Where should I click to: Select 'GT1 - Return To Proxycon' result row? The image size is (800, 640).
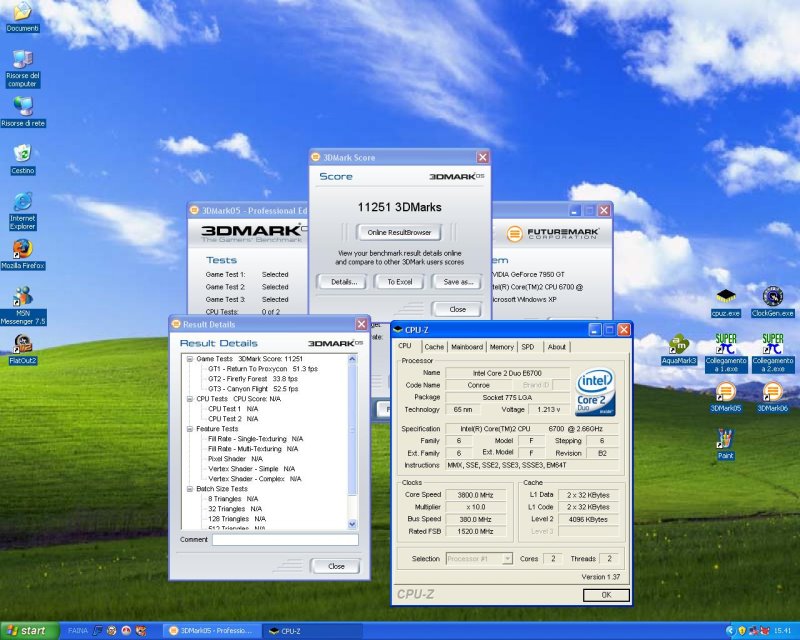click(263, 368)
